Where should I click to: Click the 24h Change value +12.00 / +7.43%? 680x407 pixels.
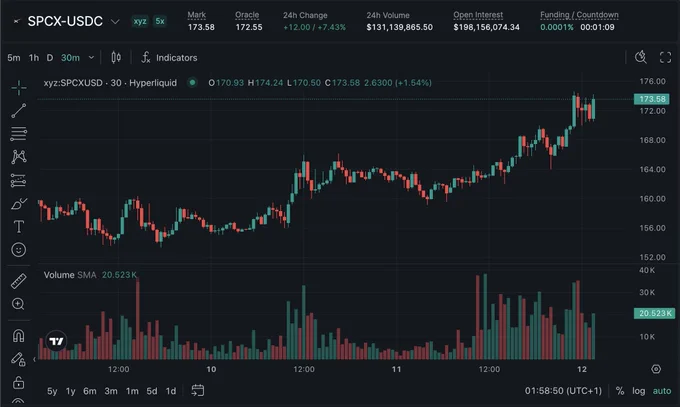(x=314, y=27)
